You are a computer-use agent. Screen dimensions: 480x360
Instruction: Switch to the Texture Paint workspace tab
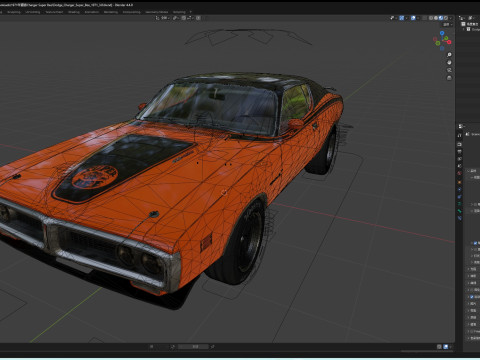tap(54, 12)
